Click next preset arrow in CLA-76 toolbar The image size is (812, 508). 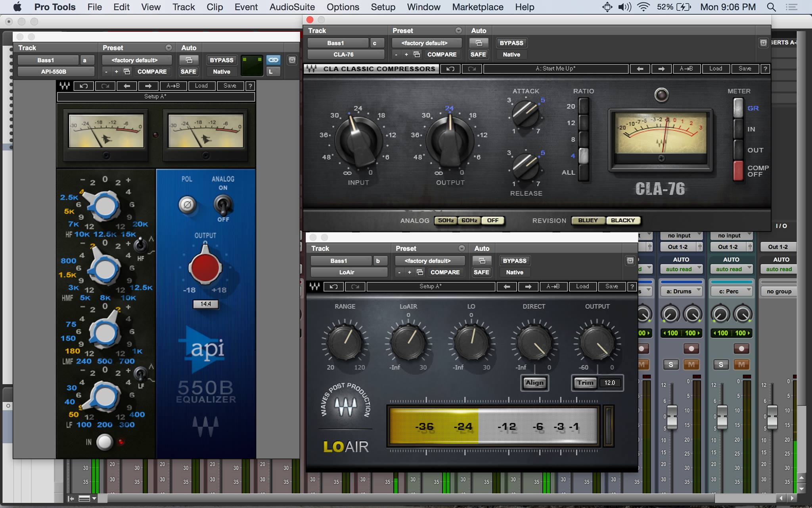pyautogui.click(x=661, y=69)
